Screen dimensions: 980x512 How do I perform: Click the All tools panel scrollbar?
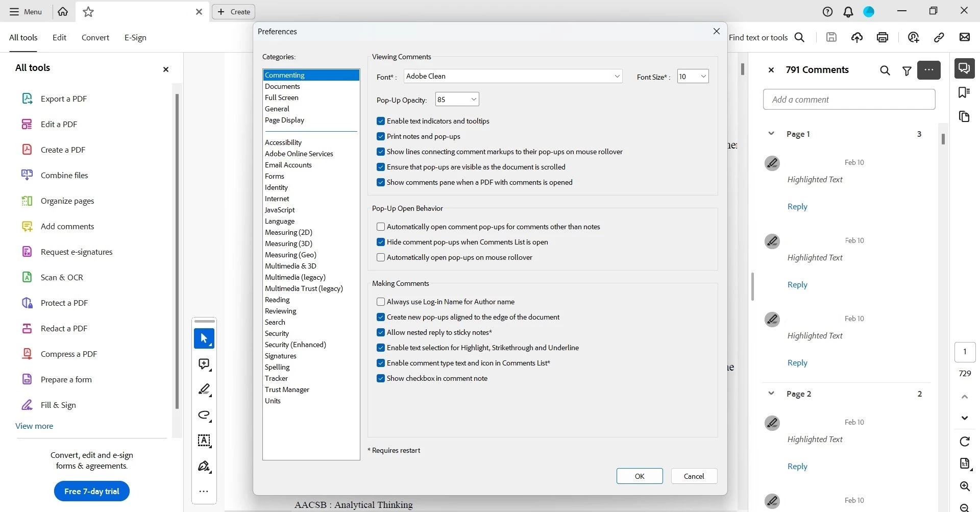pos(177,250)
